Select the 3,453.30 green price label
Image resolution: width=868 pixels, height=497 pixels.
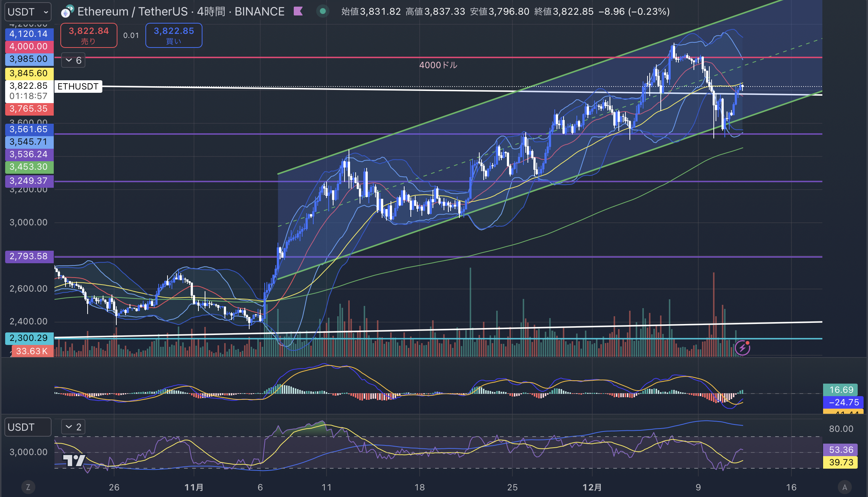point(29,167)
